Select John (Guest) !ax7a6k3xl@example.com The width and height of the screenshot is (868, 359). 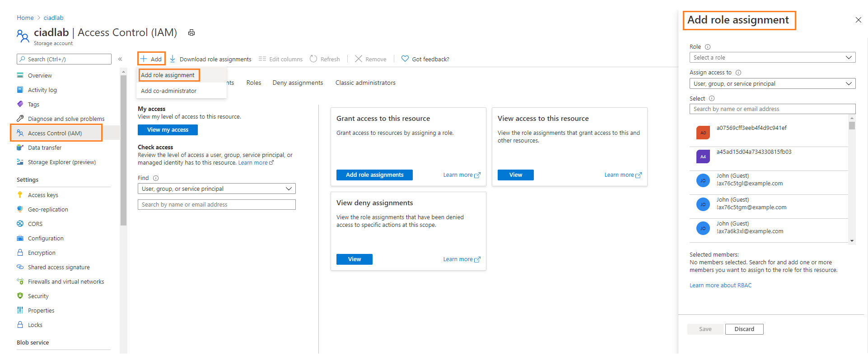[769, 230]
